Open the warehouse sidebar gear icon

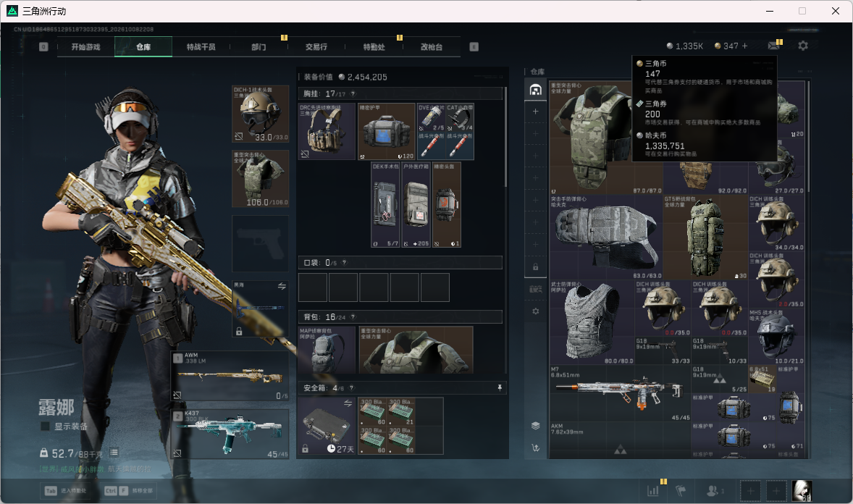535,311
